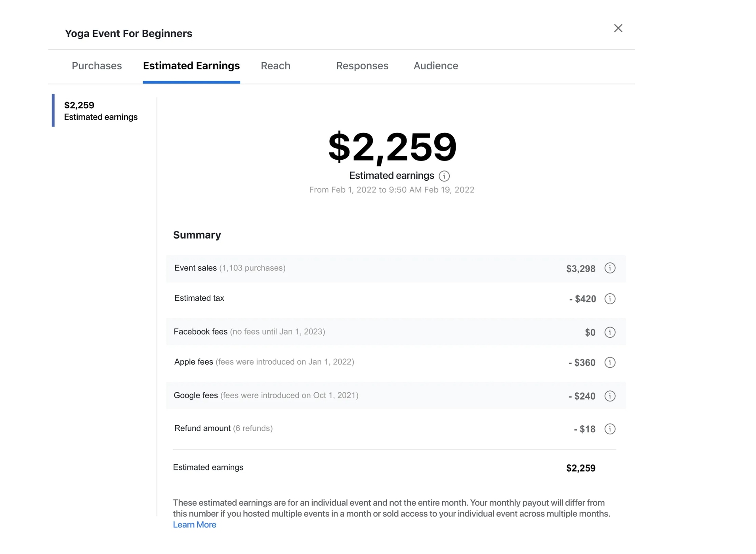Viewport: 756px width, 554px height.
Task: Click the Yoga Event For Beginners title
Action: click(128, 34)
